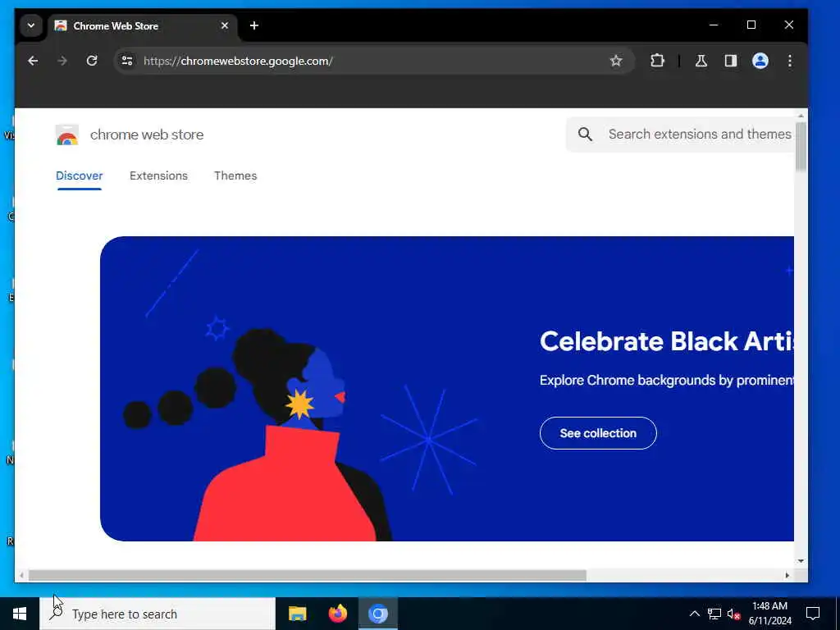The width and height of the screenshot is (840, 630).
Task: Click the address bar URL field
Action: [x=372, y=61]
